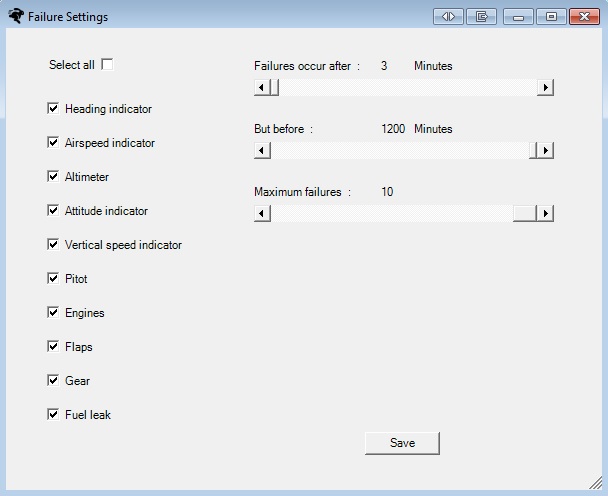
Task: Save the failure settings
Action: coord(402,443)
